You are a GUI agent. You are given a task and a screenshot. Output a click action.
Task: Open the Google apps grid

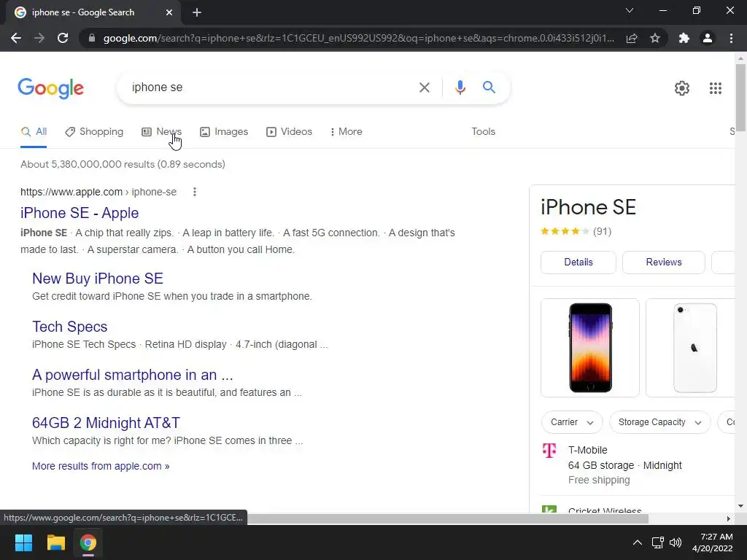click(715, 88)
